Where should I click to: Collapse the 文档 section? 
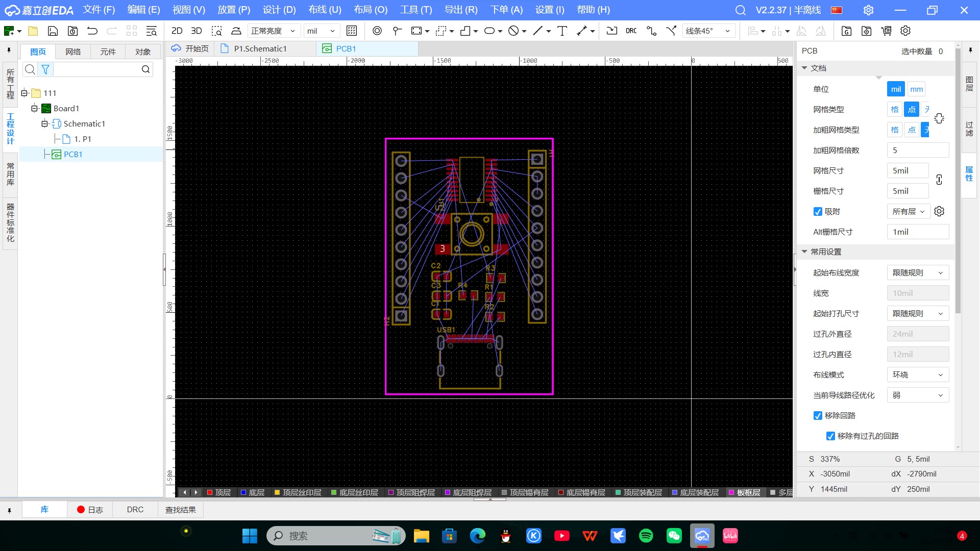click(x=805, y=68)
